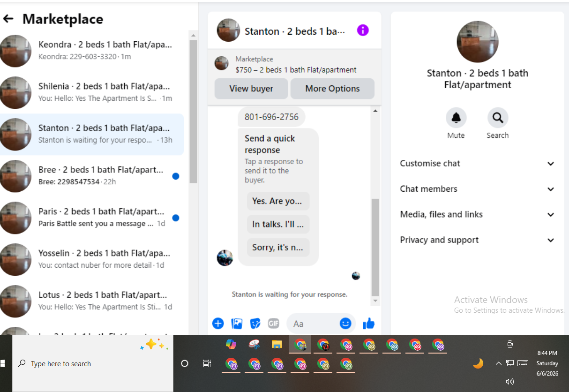Select the Stanton conversation row
This screenshot has width=569, height=392.
pos(92,134)
